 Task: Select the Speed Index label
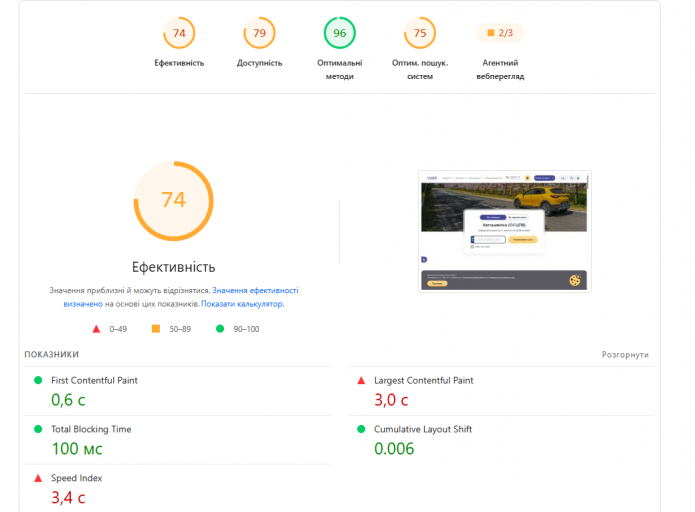coord(77,478)
